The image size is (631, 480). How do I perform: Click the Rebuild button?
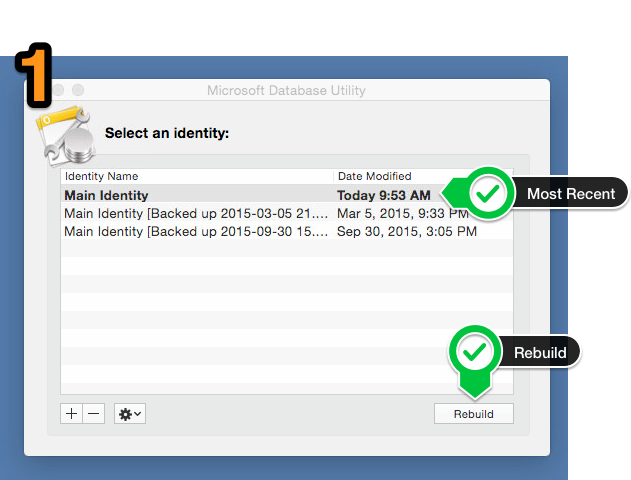474,414
